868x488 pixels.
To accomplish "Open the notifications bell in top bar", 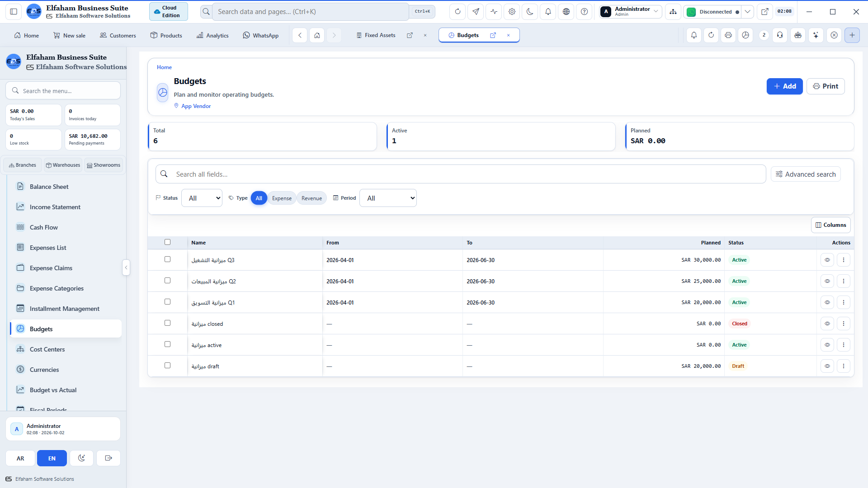I will pos(548,12).
